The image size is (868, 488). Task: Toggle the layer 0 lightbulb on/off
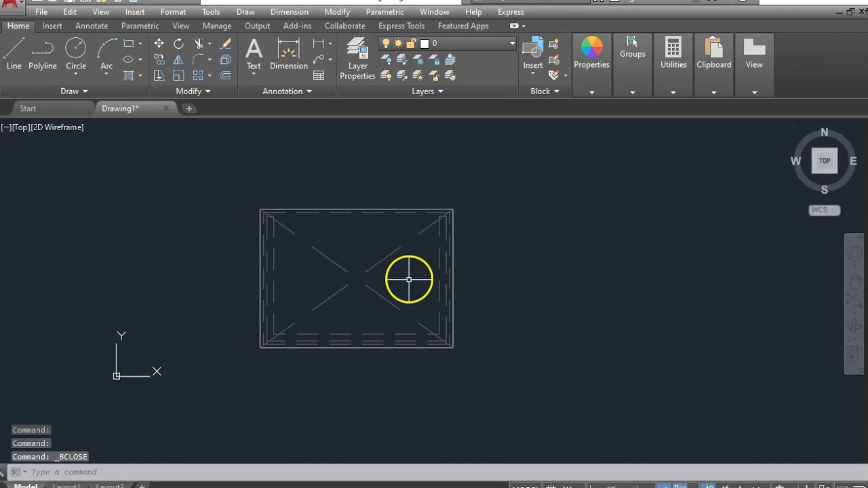386,43
